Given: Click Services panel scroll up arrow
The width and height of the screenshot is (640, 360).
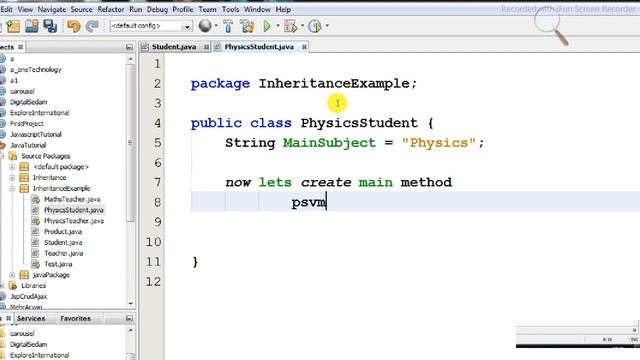Looking at the screenshot, I should coord(131,331).
